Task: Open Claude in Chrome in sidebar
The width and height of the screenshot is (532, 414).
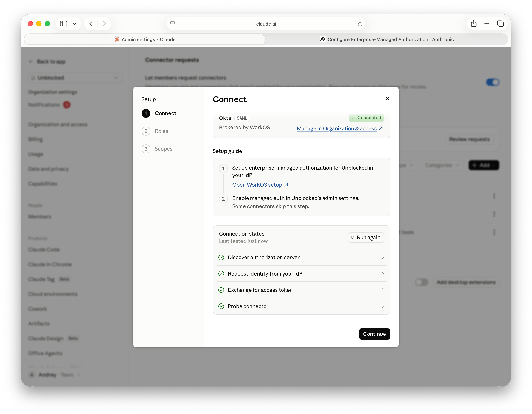Action: click(x=50, y=264)
